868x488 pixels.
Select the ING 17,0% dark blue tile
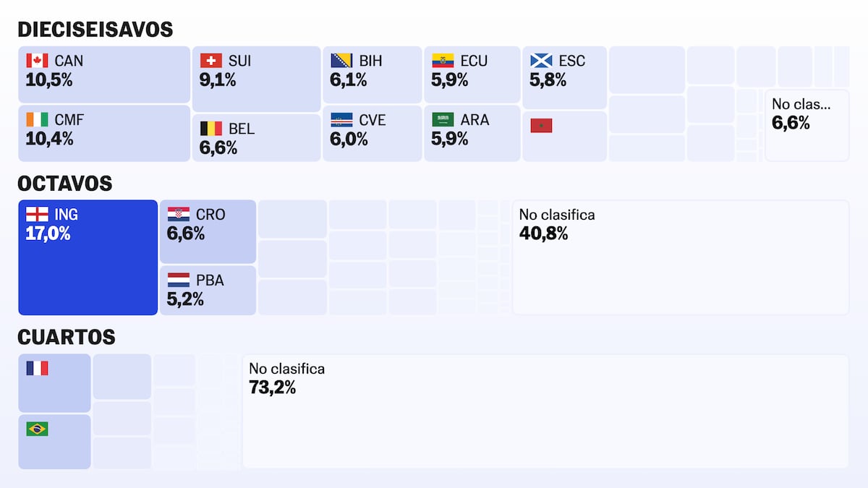(88, 257)
